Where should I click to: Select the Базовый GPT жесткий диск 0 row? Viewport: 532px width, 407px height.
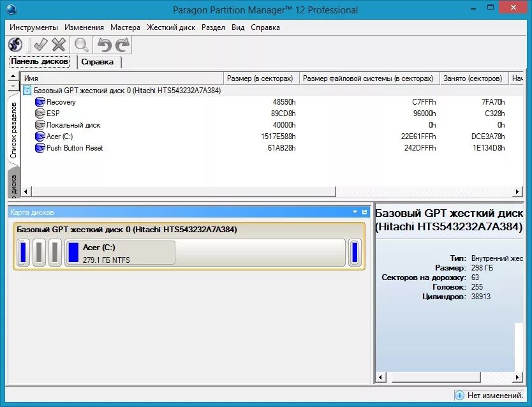[272, 91]
